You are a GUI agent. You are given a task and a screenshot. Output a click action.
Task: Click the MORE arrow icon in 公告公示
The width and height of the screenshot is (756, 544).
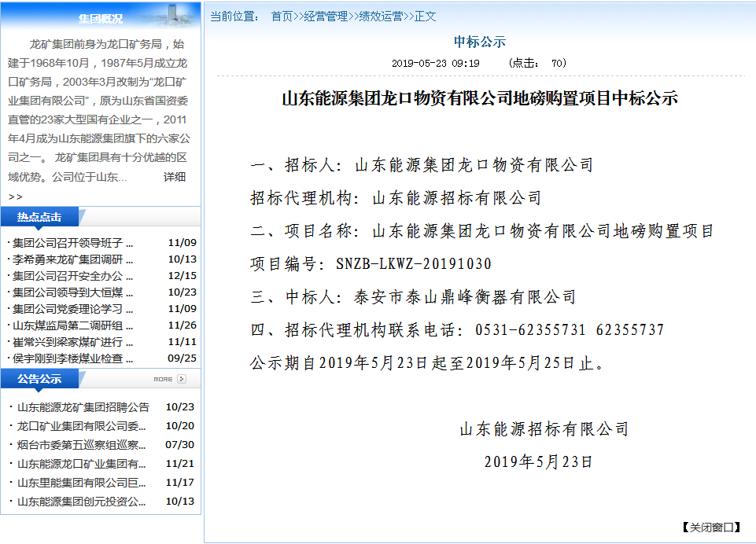(181, 379)
